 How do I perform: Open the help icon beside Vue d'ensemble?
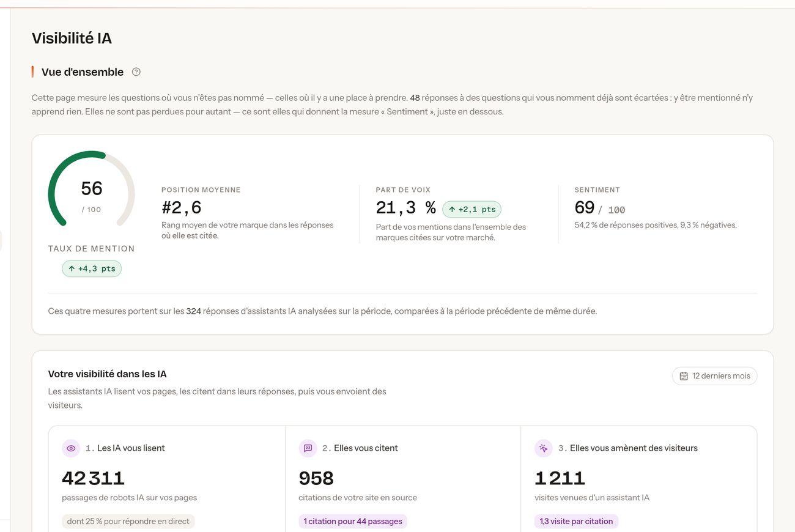click(x=136, y=72)
